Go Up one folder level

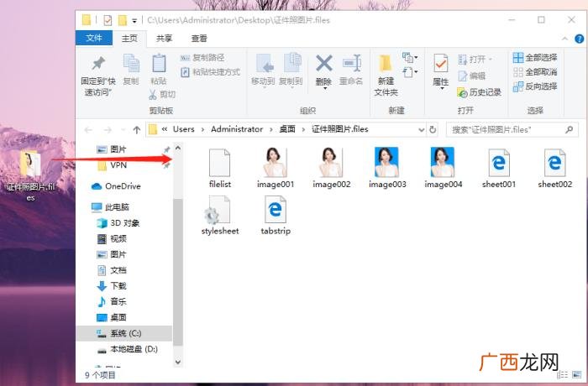pos(136,130)
